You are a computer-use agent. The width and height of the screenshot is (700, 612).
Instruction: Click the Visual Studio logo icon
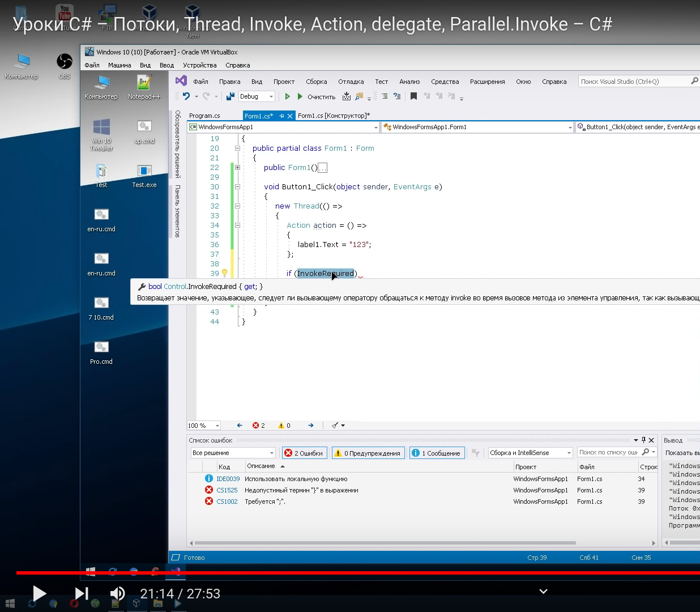(181, 81)
